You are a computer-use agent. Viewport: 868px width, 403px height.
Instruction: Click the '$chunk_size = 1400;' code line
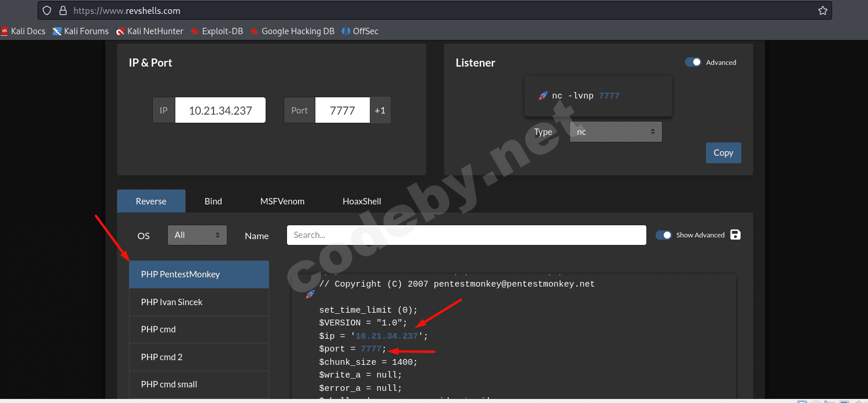pyautogui.click(x=368, y=362)
